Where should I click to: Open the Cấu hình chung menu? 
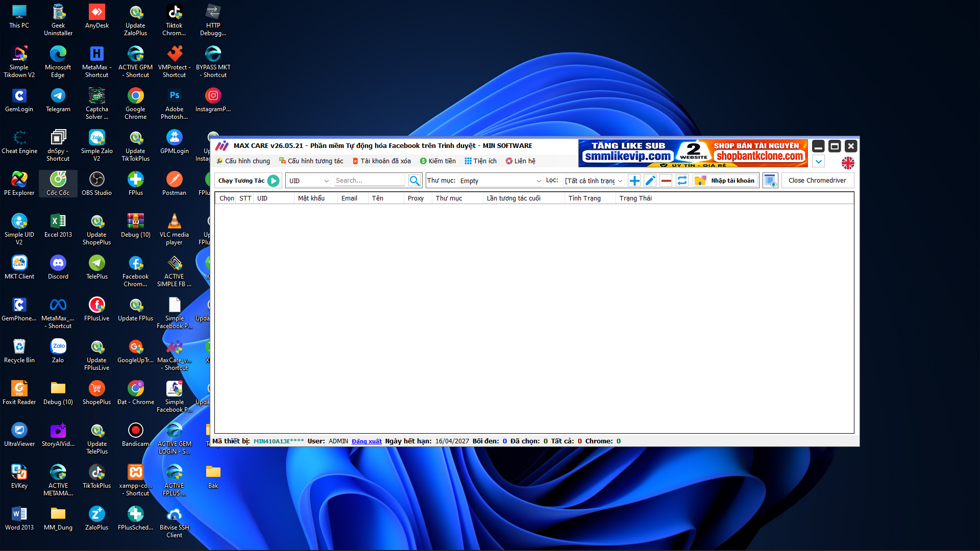243,161
